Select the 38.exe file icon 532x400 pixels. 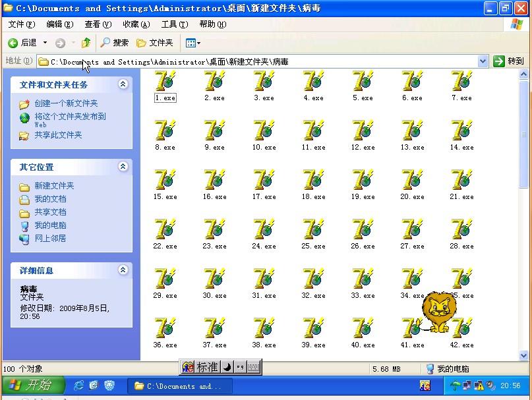coord(264,328)
